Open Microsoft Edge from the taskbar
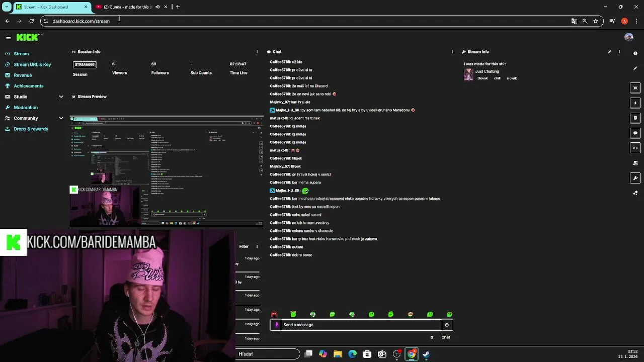The image size is (644, 362). coord(353,354)
